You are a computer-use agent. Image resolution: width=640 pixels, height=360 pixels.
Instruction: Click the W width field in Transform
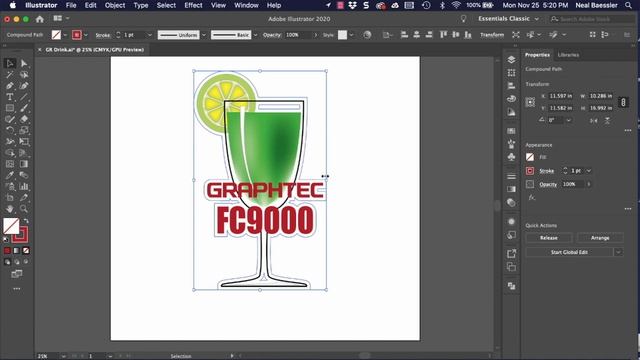[601, 96]
